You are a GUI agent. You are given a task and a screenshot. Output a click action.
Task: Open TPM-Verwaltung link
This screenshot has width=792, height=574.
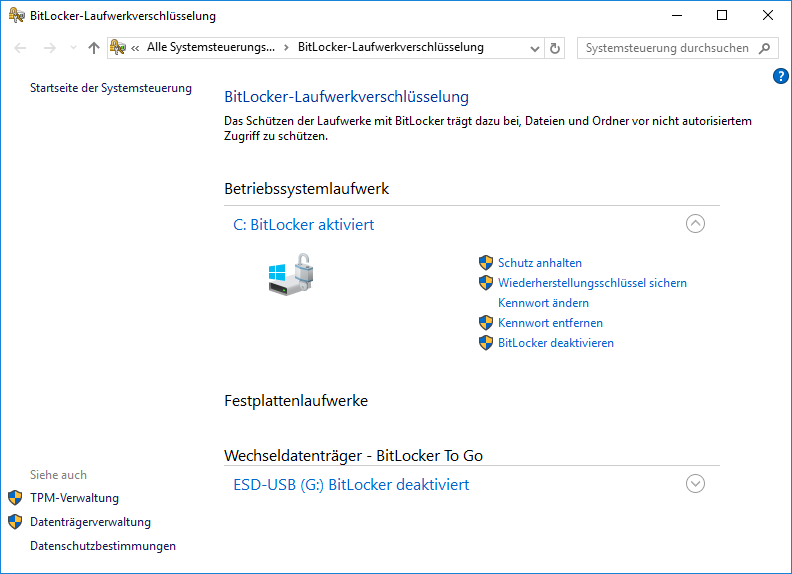click(74, 498)
